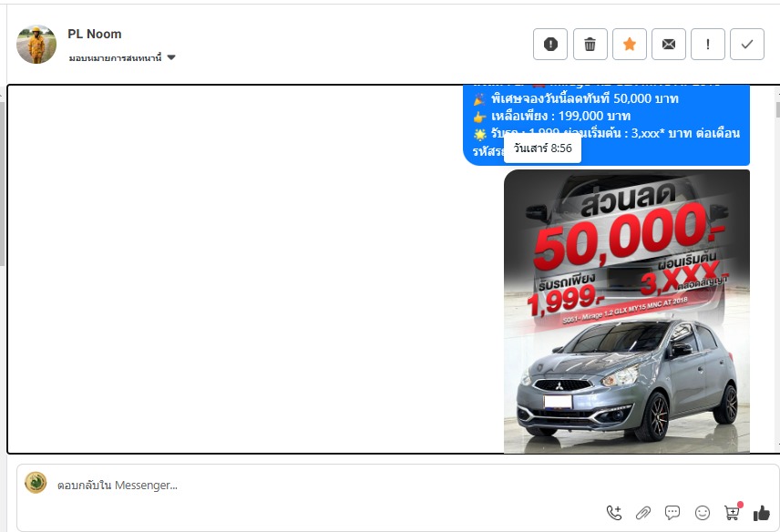
Task: Click the Messenger reply text field
Action: pyautogui.click(x=319, y=486)
